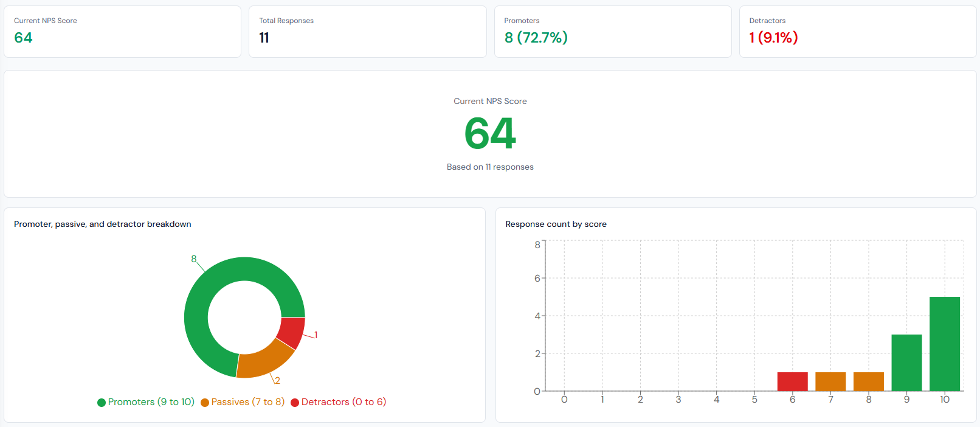Toggle the Detractors (0 to 6) legend label

343,402
